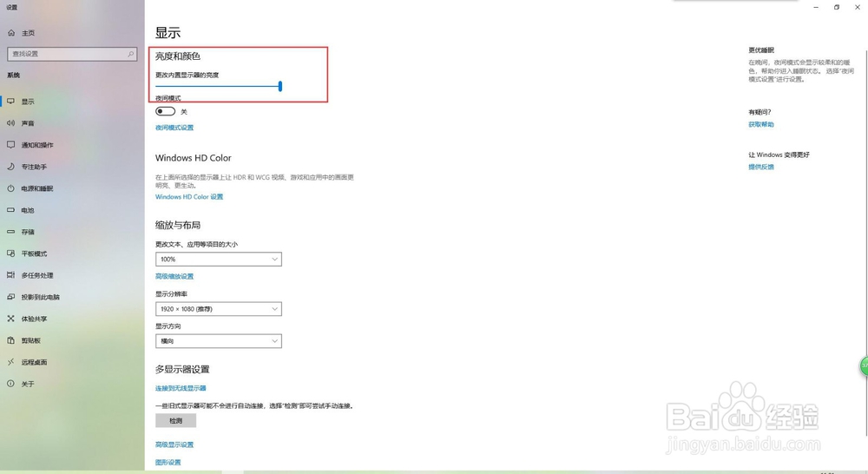Select 关于 menu label in sidebar
Image resolution: width=868 pixels, height=474 pixels.
(28, 384)
